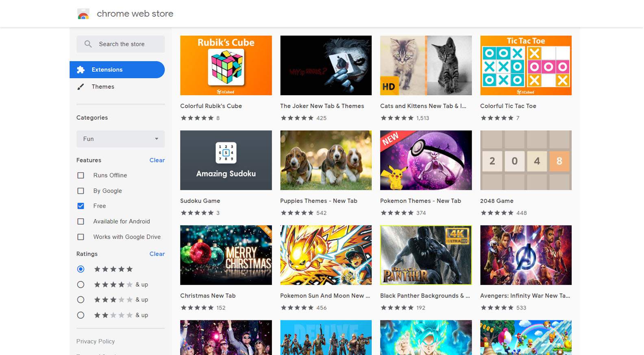Open Merry Christmas New Tab thumbnail
644x355 pixels.
pyautogui.click(x=226, y=255)
